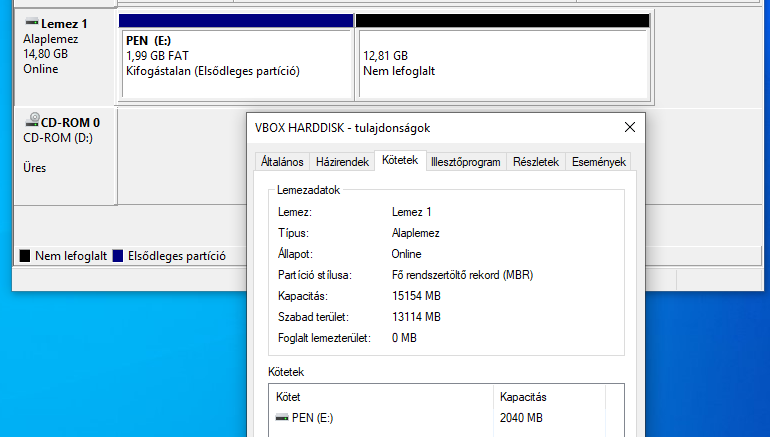Click the 'Üres' CD-ROM status text
Viewport: 770px width, 437px height.
(34, 167)
